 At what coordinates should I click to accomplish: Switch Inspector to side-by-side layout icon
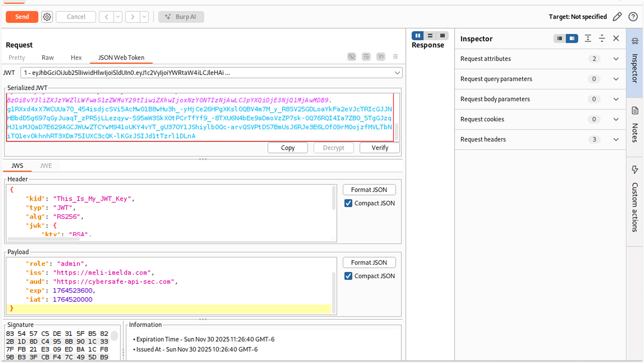(572, 38)
